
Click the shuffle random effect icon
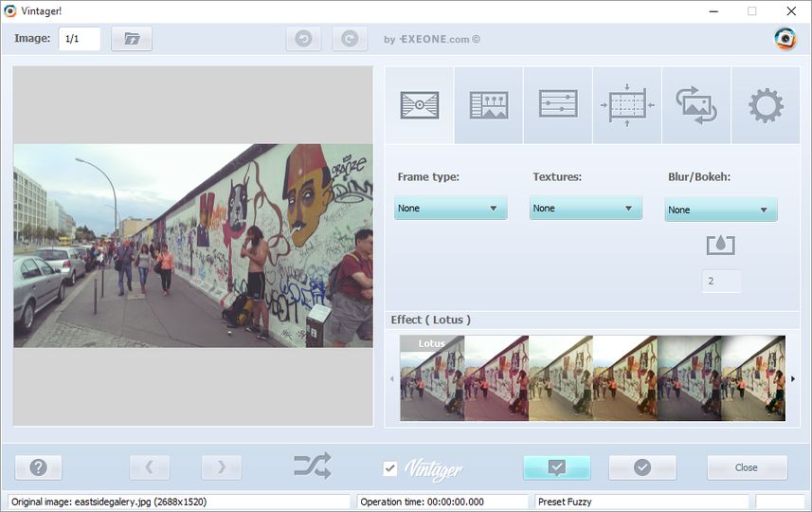point(313,466)
